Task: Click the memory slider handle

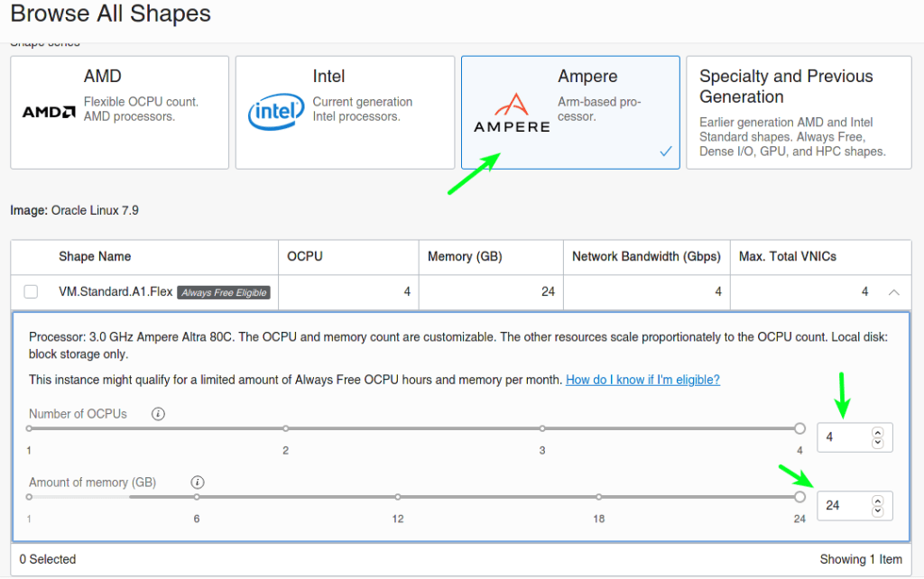Action: [799, 497]
